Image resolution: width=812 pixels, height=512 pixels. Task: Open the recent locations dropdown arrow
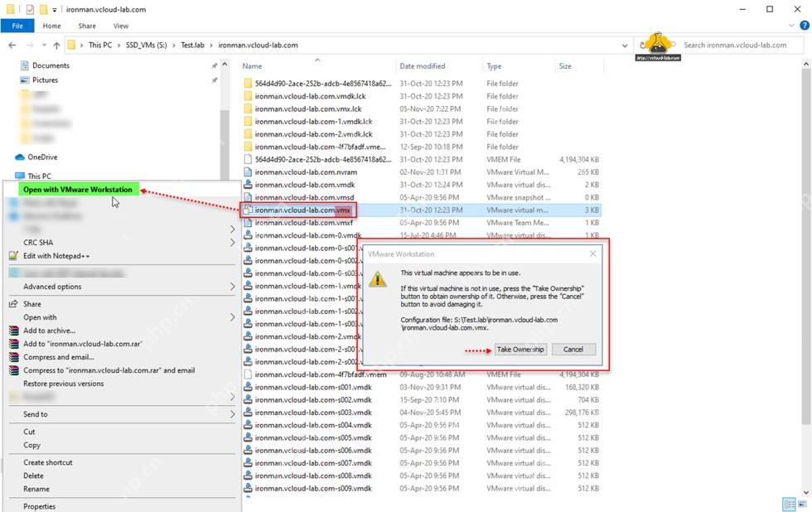(44, 45)
